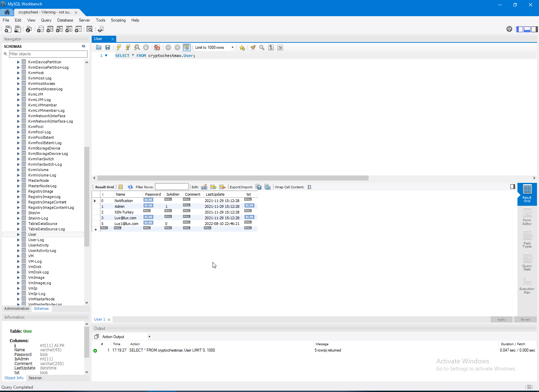Toggle wrap cell content in the grid
The width and height of the screenshot is (539, 392).
[x=310, y=187]
